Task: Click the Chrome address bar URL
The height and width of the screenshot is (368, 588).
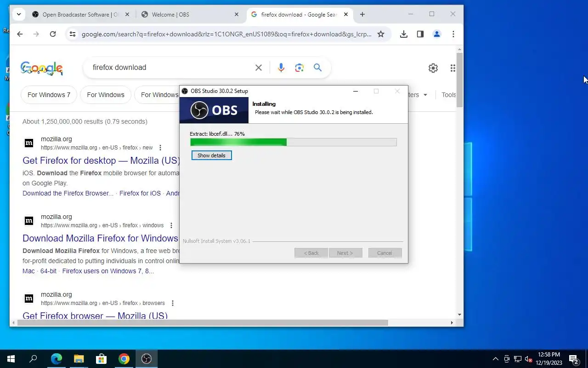Action: (226, 34)
